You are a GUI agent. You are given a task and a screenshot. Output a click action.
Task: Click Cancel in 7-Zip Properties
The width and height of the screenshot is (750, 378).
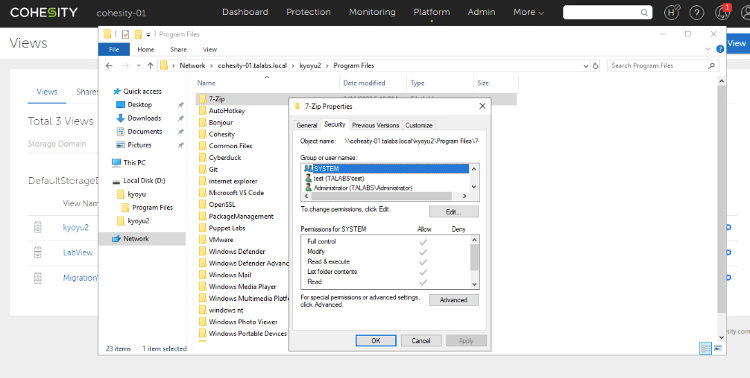point(420,341)
